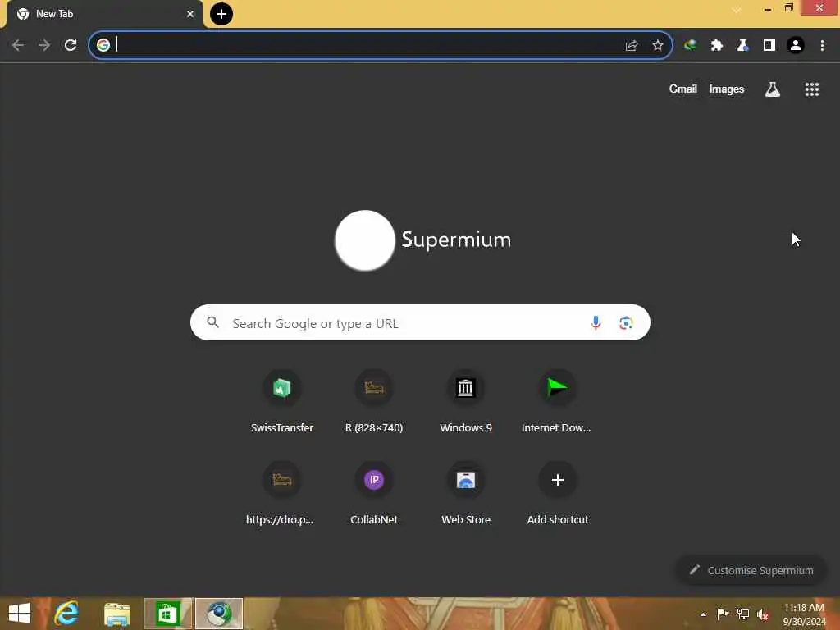Open the clock showing 11:18 AM
Viewport: 840px width, 630px height.
(x=804, y=614)
